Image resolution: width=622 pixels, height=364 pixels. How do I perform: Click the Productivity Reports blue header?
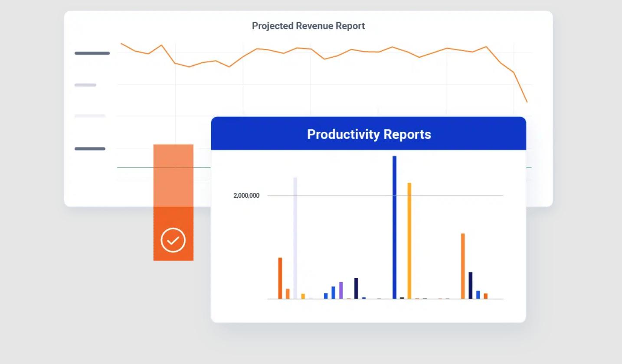click(x=368, y=134)
